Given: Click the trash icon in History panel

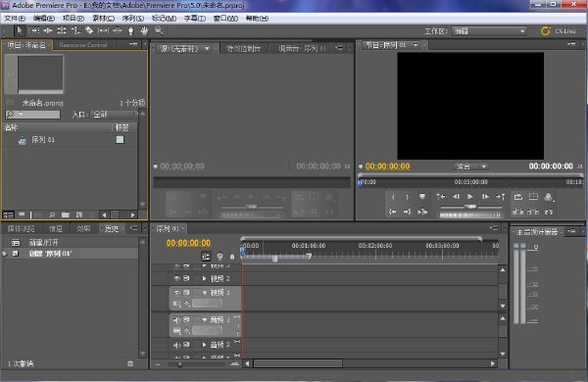Looking at the screenshot, I should click(x=130, y=363).
